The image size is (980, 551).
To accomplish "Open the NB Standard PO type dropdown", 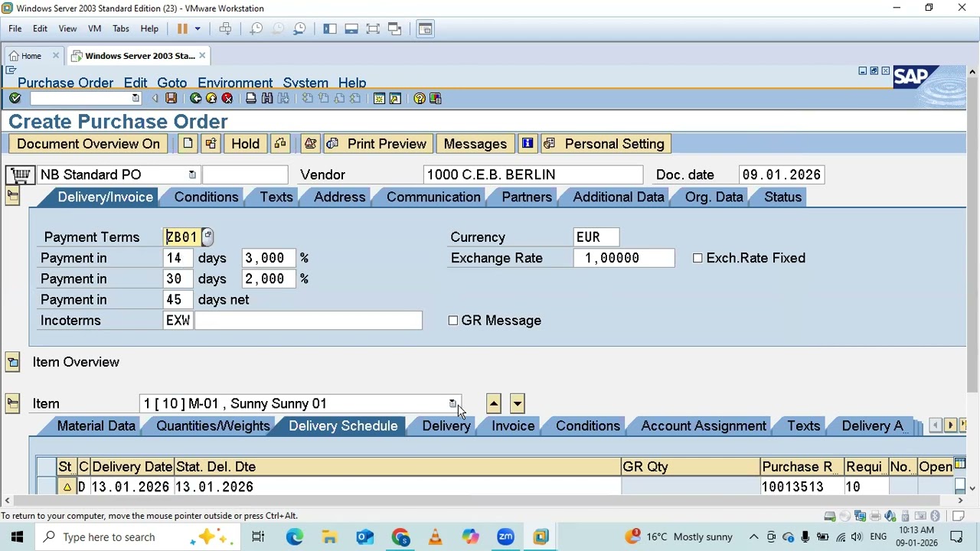I will tap(192, 175).
